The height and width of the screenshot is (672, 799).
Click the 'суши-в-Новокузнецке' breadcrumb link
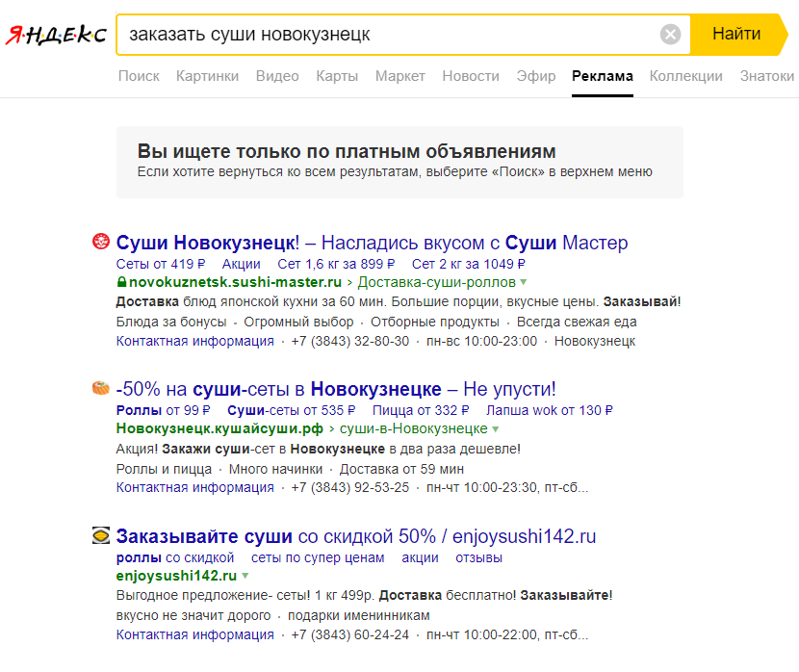coord(414,428)
